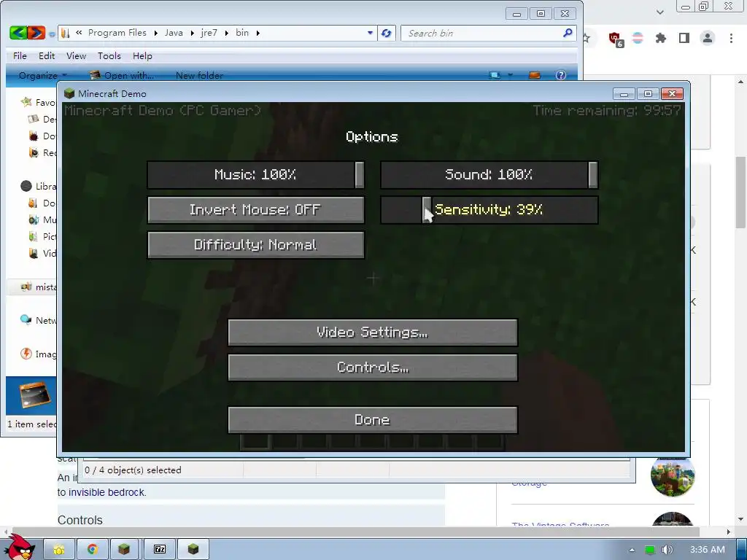Expand the arrow after Java
The image size is (747, 560).
pos(192,33)
